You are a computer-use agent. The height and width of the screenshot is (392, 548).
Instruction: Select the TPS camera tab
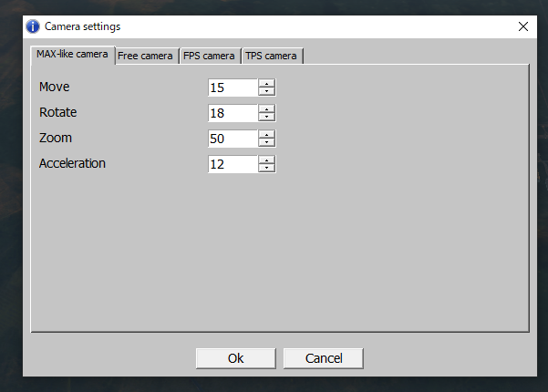tap(272, 56)
